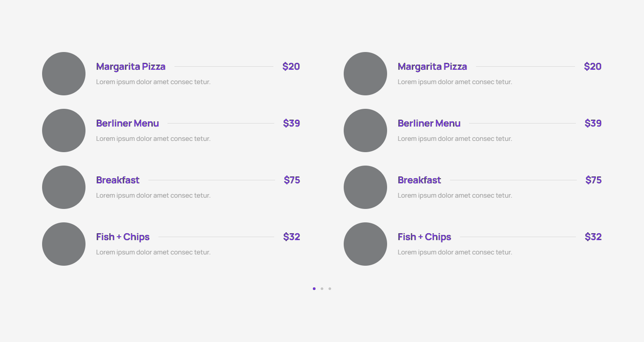The width and height of the screenshot is (644, 342).
Task: Select the right column Berliner Menu image circle
Action: click(365, 130)
